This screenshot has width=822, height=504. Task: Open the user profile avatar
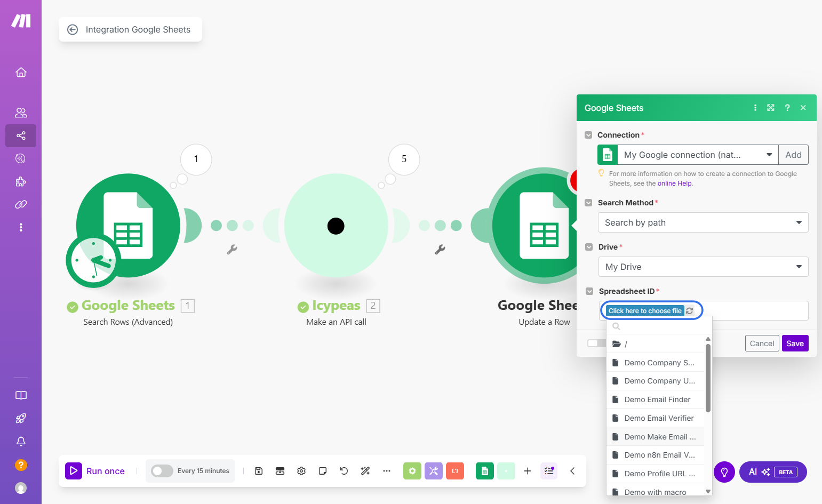[21, 488]
